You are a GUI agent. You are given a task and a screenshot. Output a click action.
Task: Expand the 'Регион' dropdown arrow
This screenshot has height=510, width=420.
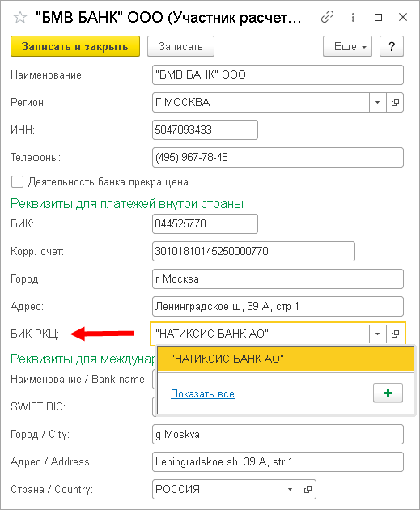[x=377, y=103]
